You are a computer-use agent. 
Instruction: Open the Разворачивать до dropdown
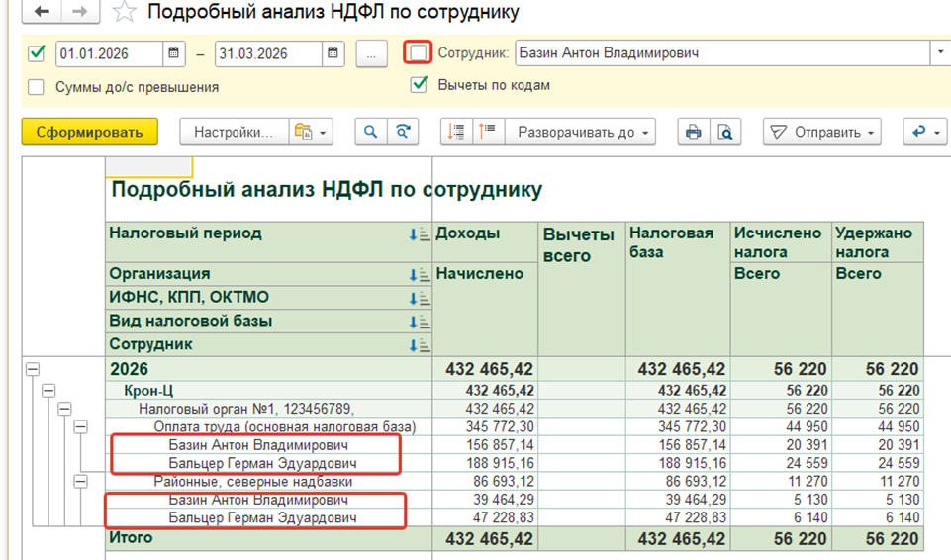pyautogui.click(x=581, y=132)
